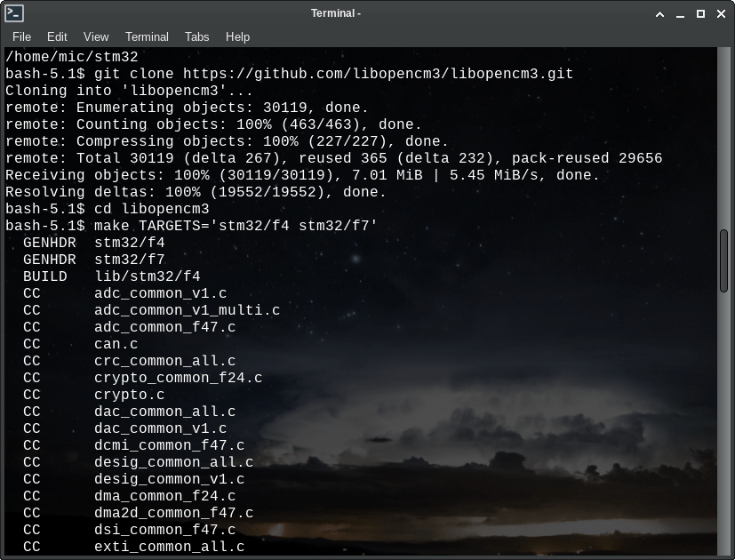The image size is (735, 560).
Task: Open the terminal window menu icon
Action: pos(14,13)
